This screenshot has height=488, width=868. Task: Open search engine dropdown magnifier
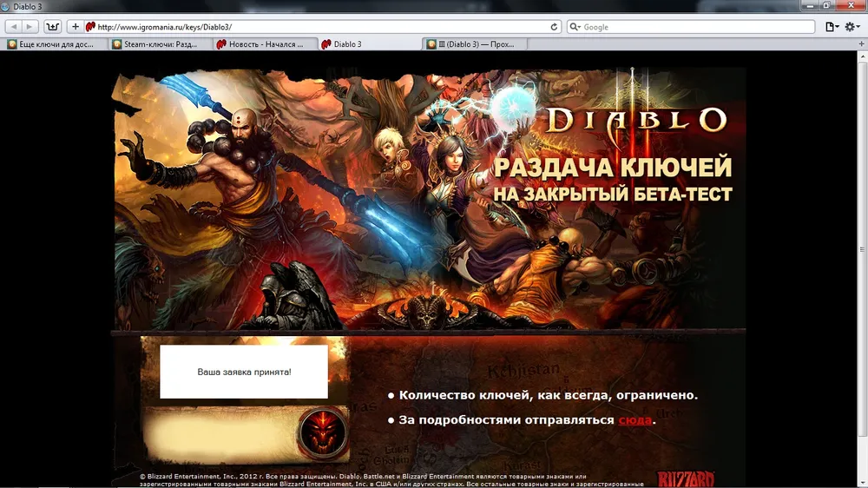click(x=575, y=27)
